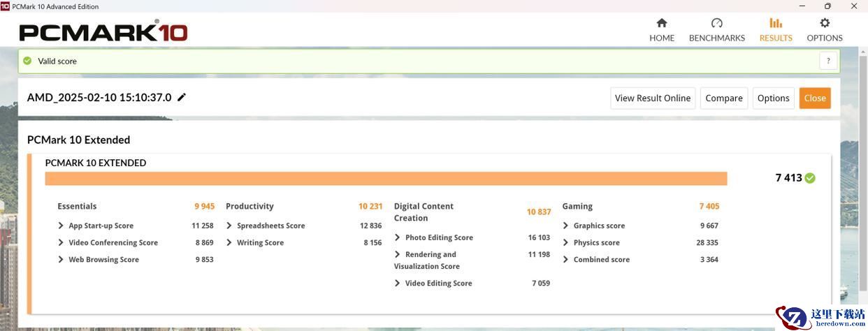Click the Rendering value 11 198

click(539, 254)
